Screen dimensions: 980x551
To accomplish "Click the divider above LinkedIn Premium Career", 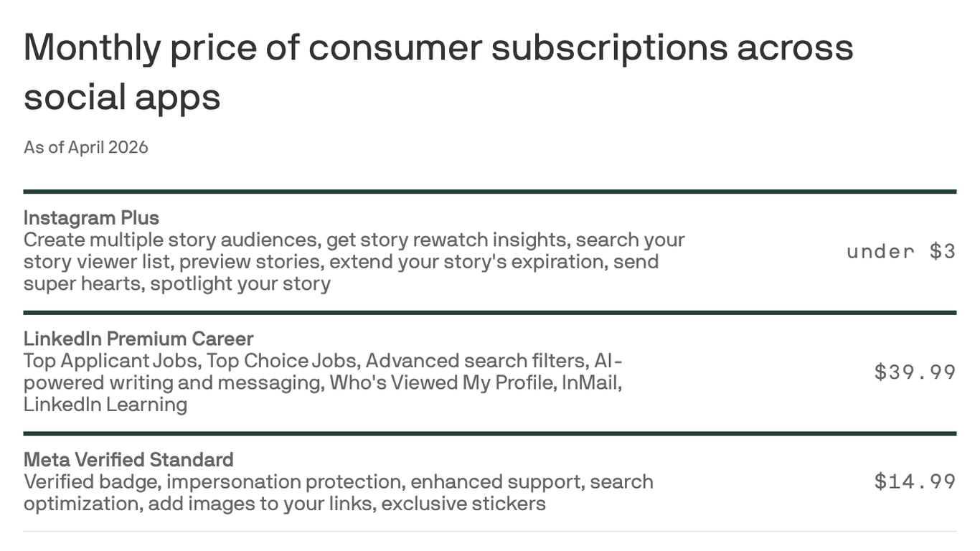I will [x=489, y=313].
